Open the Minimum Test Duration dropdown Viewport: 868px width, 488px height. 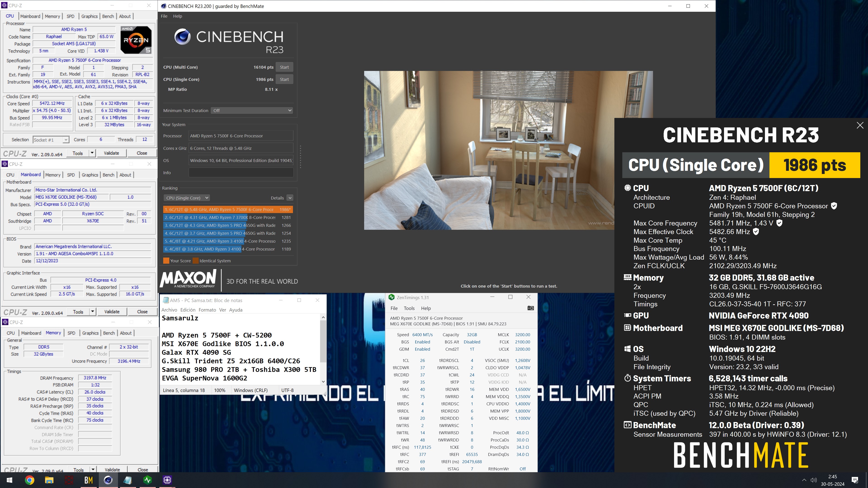[252, 110]
